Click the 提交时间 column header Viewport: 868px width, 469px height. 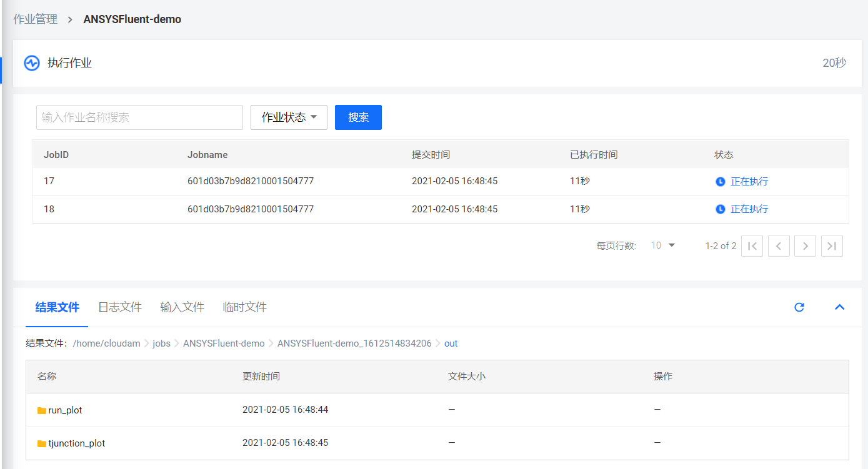(x=431, y=155)
